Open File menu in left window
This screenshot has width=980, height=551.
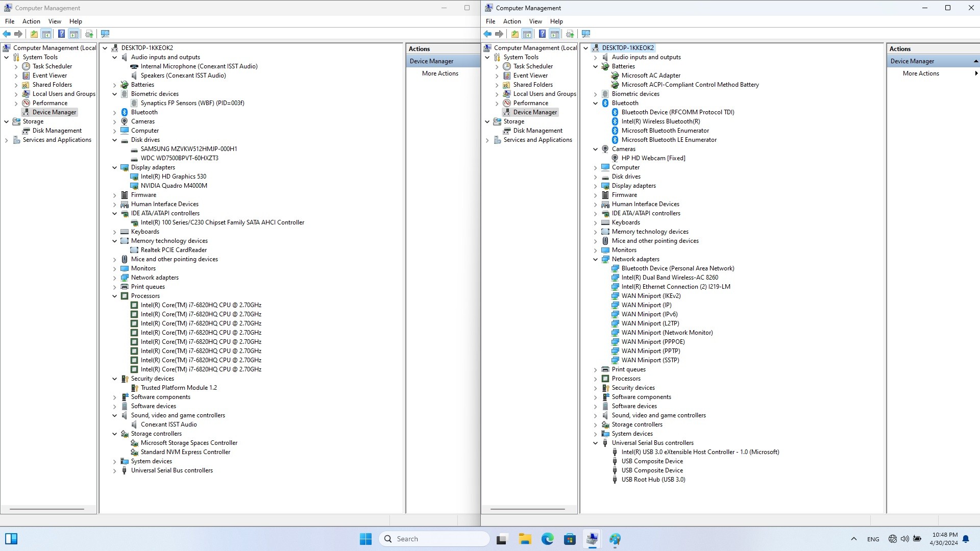(x=10, y=21)
